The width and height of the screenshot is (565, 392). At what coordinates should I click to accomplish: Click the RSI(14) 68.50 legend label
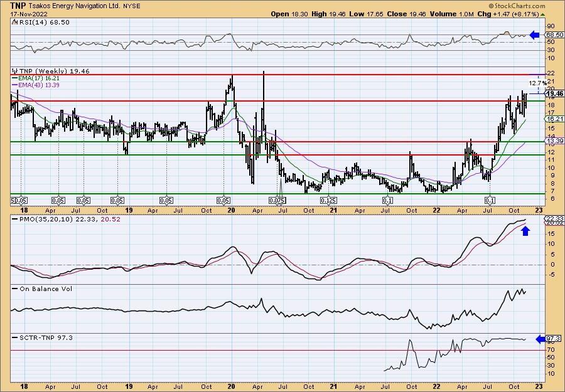pyautogui.click(x=44, y=23)
